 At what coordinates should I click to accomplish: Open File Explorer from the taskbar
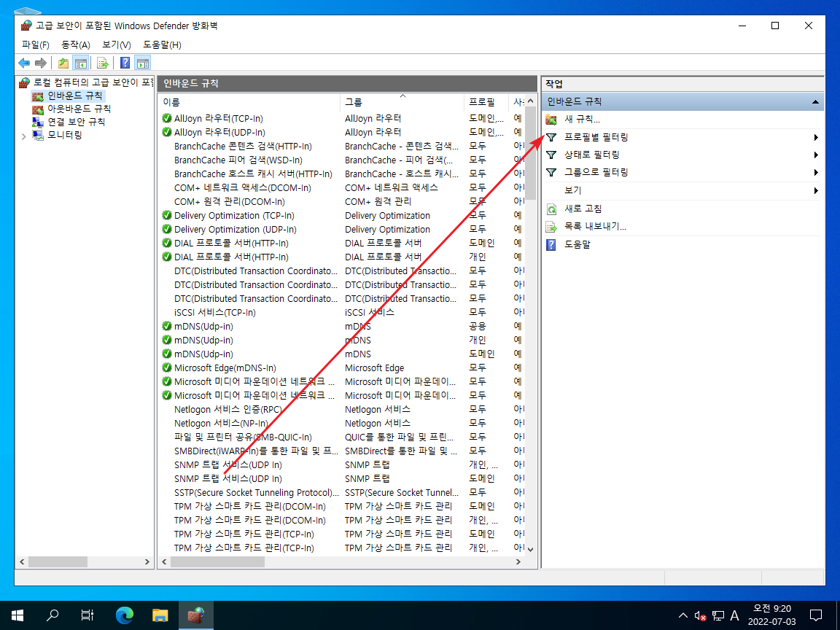coord(160,615)
